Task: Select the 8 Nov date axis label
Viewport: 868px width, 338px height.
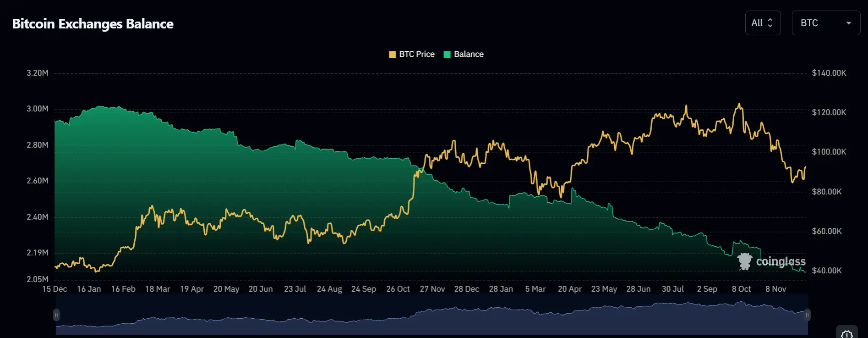Action: (775, 289)
